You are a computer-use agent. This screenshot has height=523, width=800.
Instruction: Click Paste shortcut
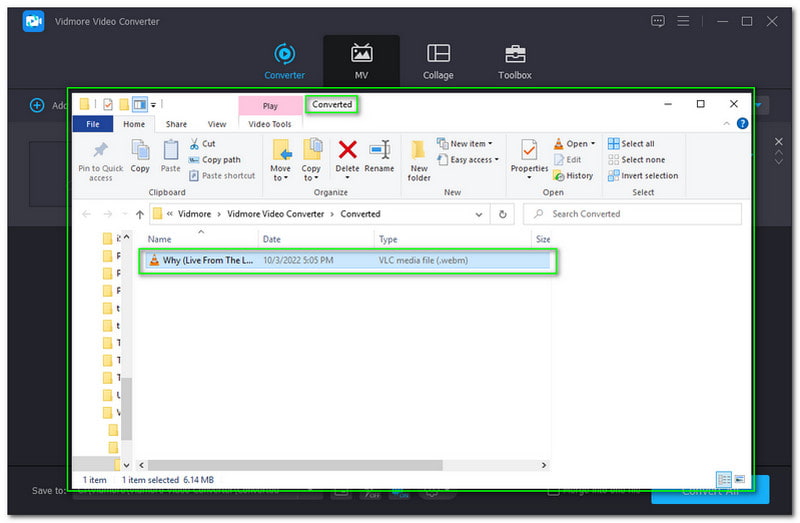coord(222,176)
